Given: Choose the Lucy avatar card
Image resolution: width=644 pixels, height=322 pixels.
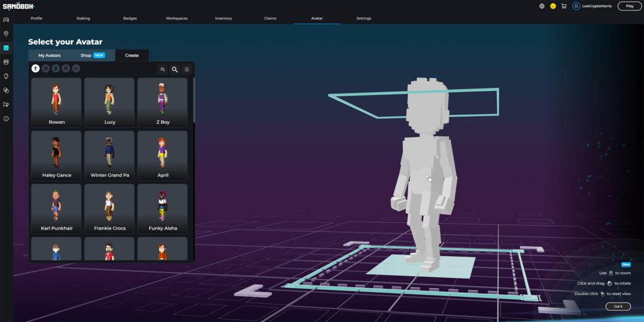Looking at the screenshot, I should (110, 103).
